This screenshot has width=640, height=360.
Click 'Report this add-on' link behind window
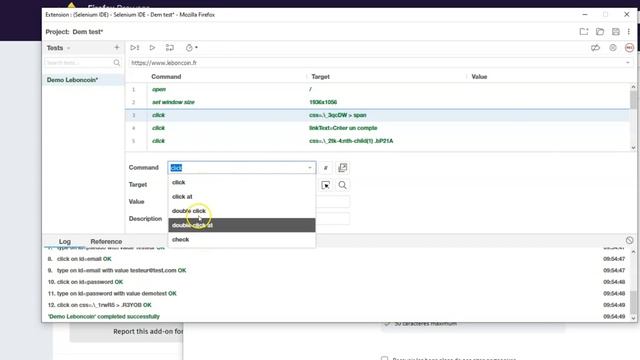(x=148, y=331)
